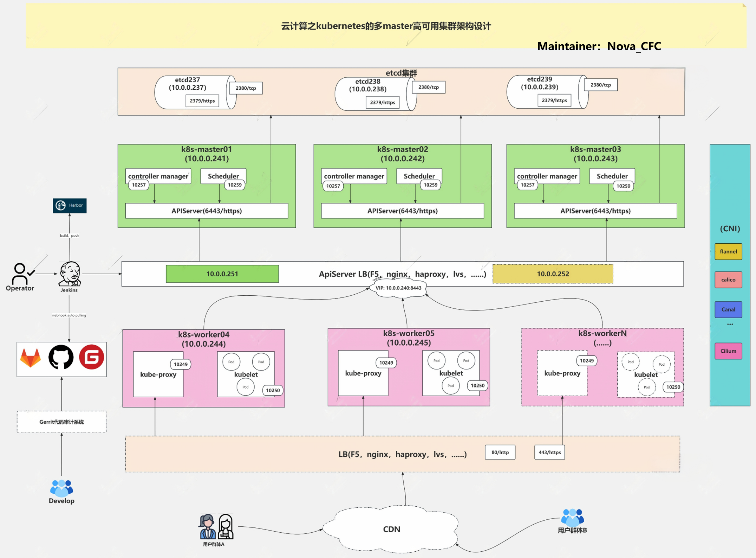Click the GitLab fox logo
This screenshot has width=756, height=558.
click(x=31, y=358)
